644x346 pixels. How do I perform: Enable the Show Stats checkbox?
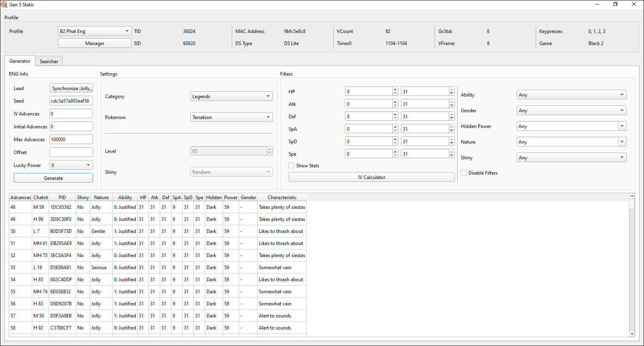click(291, 165)
